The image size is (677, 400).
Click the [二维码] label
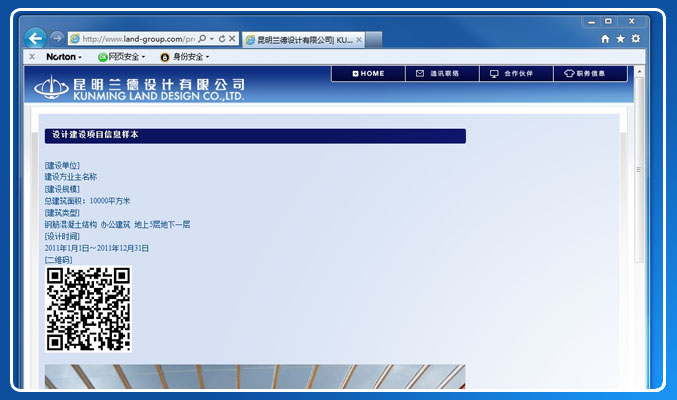coord(58,260)
